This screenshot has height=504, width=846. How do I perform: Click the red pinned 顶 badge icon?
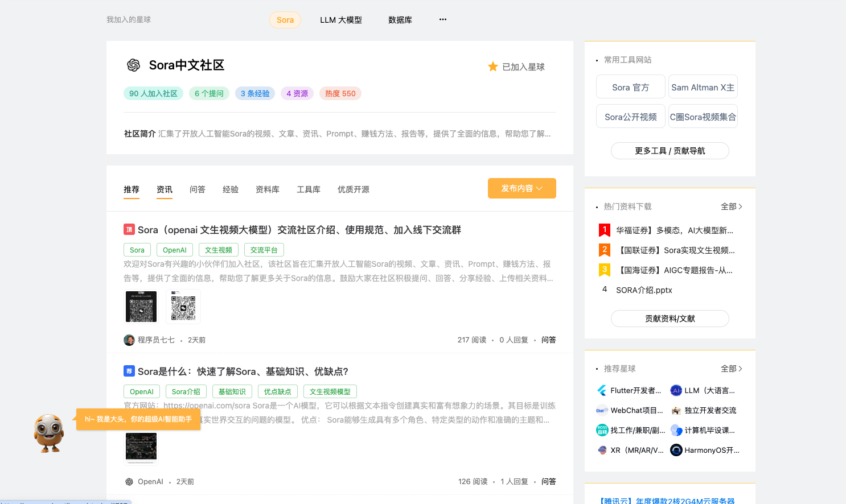129,230
